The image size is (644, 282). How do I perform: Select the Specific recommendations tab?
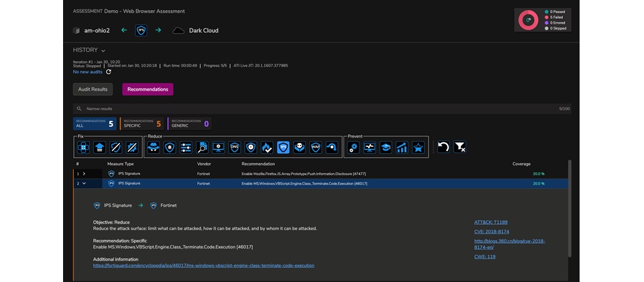(141, 124)
